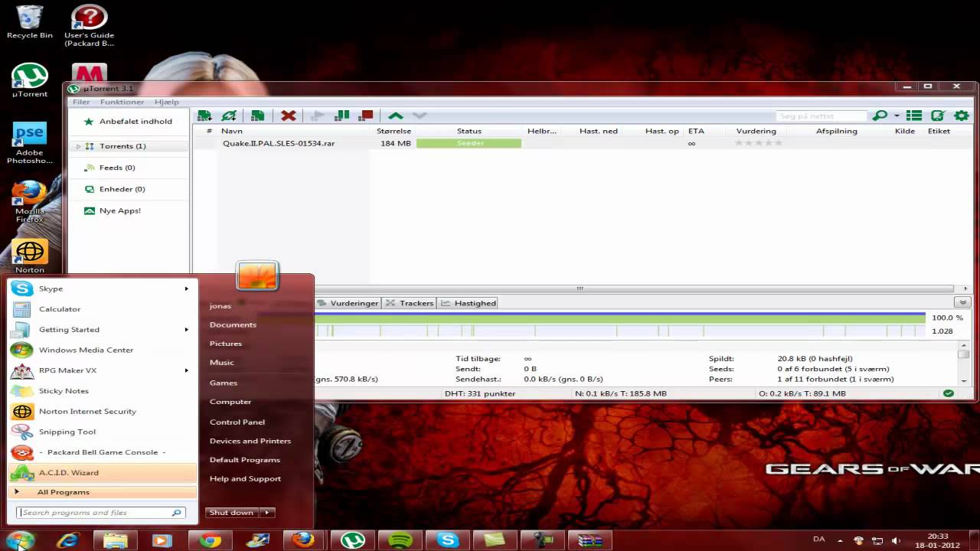Click green Move Up Queue arrow
The image size is (980, 551).
[x=395, y=116]
